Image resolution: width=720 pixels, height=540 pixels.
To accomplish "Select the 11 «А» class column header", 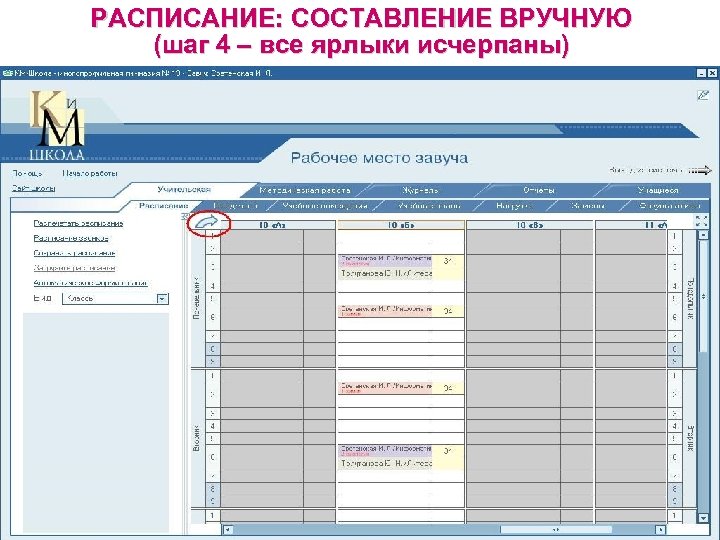I will click(631, 225).
